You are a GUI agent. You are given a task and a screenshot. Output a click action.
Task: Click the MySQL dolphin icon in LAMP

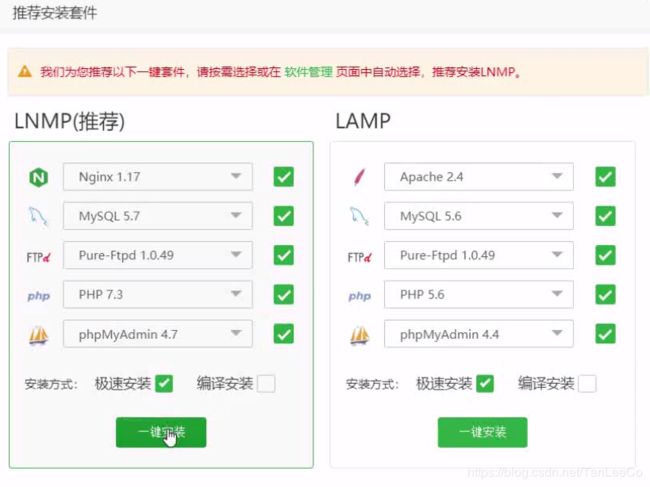coord(359,216)
